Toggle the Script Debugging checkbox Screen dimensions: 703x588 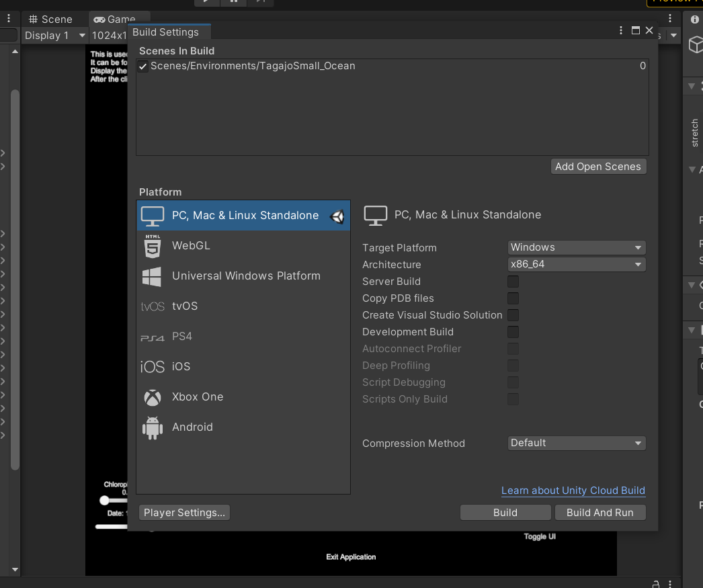pyautogui.click(x=513, y=382)
